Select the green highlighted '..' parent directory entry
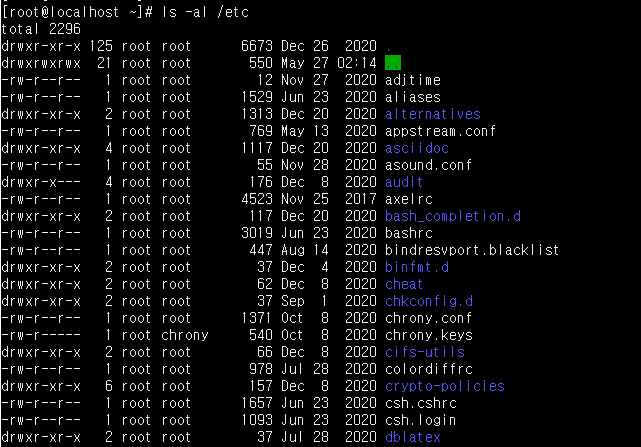This screenshot has width=641, height=447. tap(393, 63)
